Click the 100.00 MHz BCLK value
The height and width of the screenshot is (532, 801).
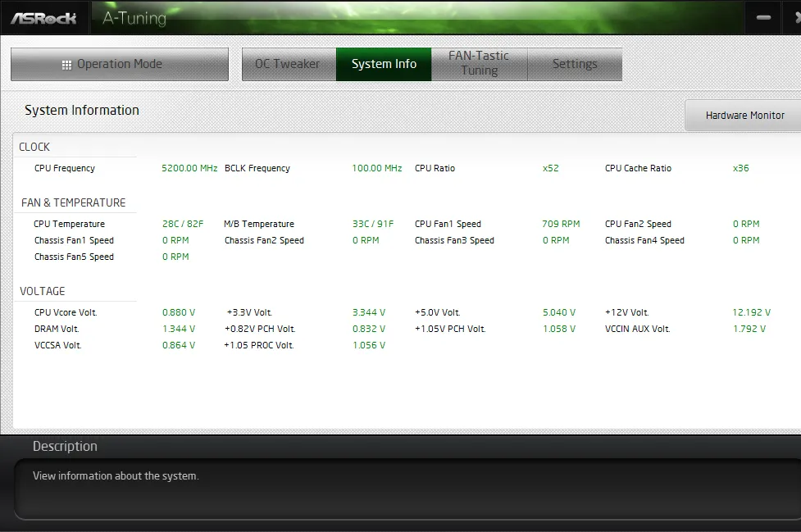click(x=377, y=168)
